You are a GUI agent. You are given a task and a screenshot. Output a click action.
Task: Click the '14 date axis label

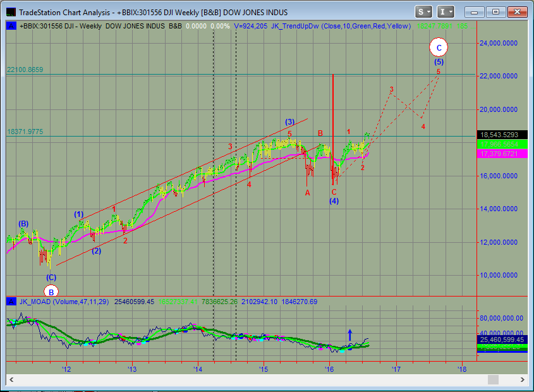pos(198,369)
